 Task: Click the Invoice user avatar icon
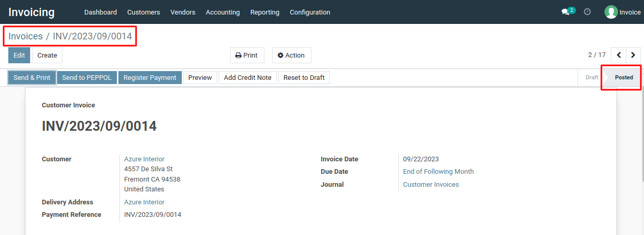pos(611,12)
